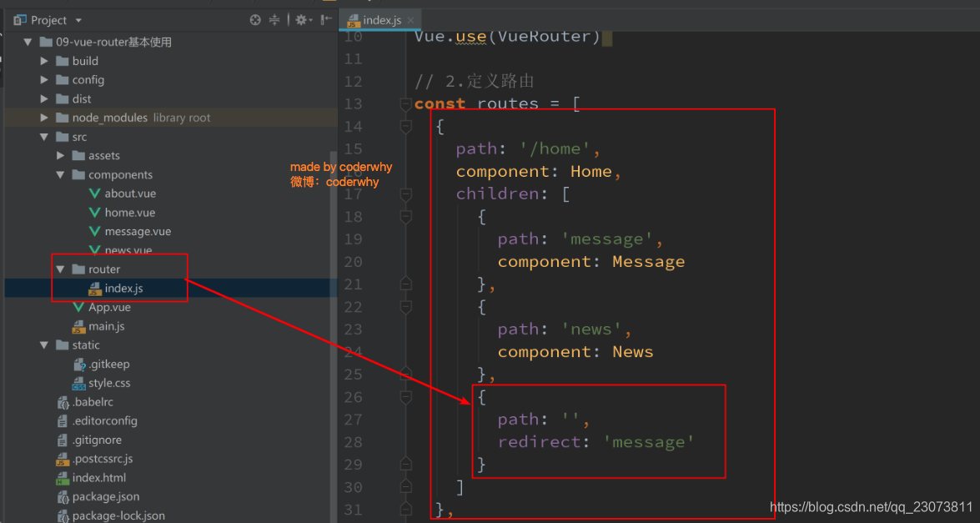Collapse the 09-vue-router基本使用 project root
This screenshot has height=523, width=980.
[x=27, y=42]
